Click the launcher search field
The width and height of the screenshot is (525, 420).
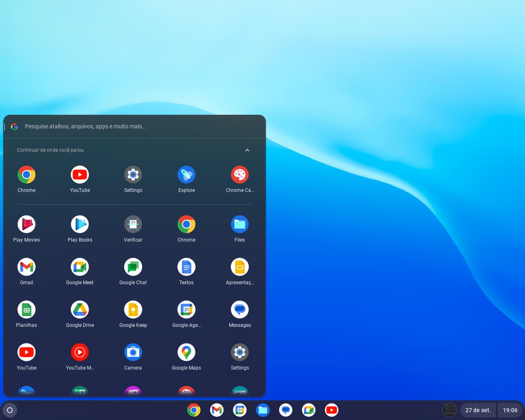click(x=135, y=126)
